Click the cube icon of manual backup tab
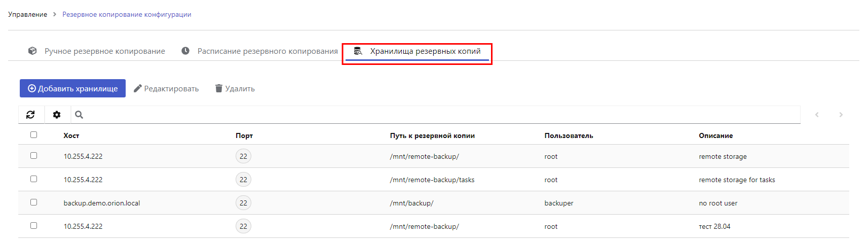The height and width of the screenshot is (241, 868). (x=32, y=51)
